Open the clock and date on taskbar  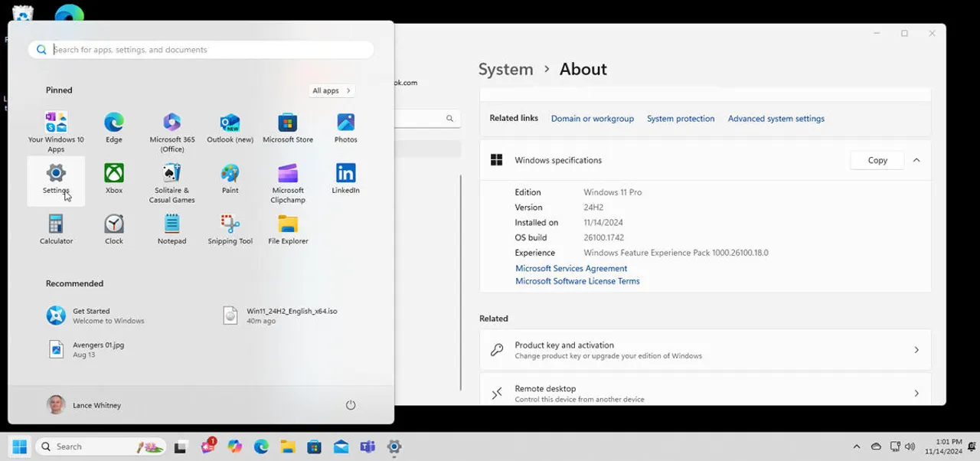943,446
